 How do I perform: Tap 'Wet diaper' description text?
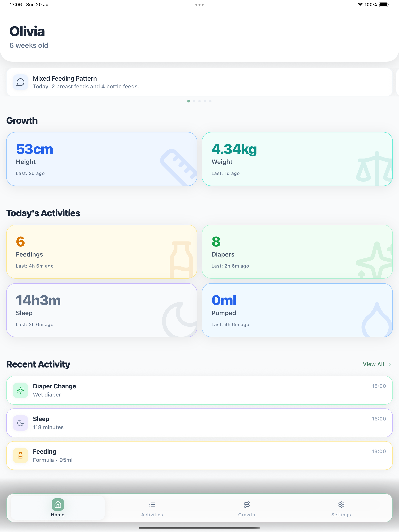point(47,395)
